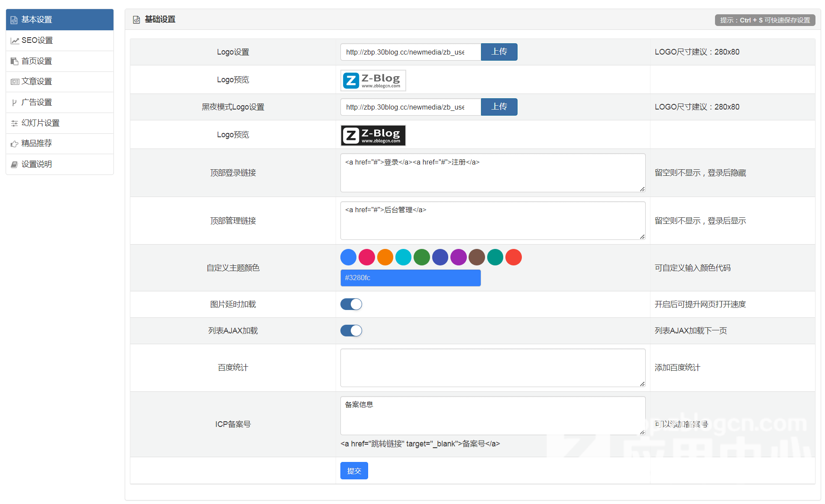The width and height of the screenshot is (825, 504).
Task: Click 上传 button for 黑夜模式Logo设置
Action: point(499,107)
